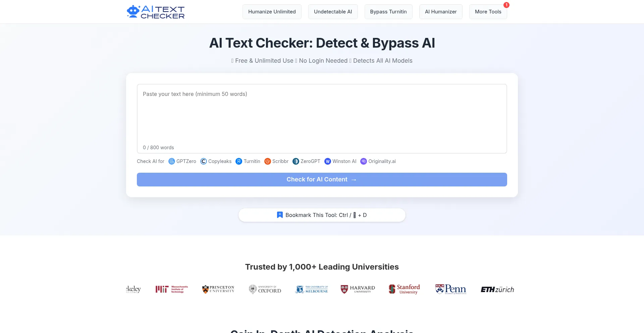Open the AI Humanizer menu item
The width and height of the screenshot is (644, 333).
click(441, 12)
